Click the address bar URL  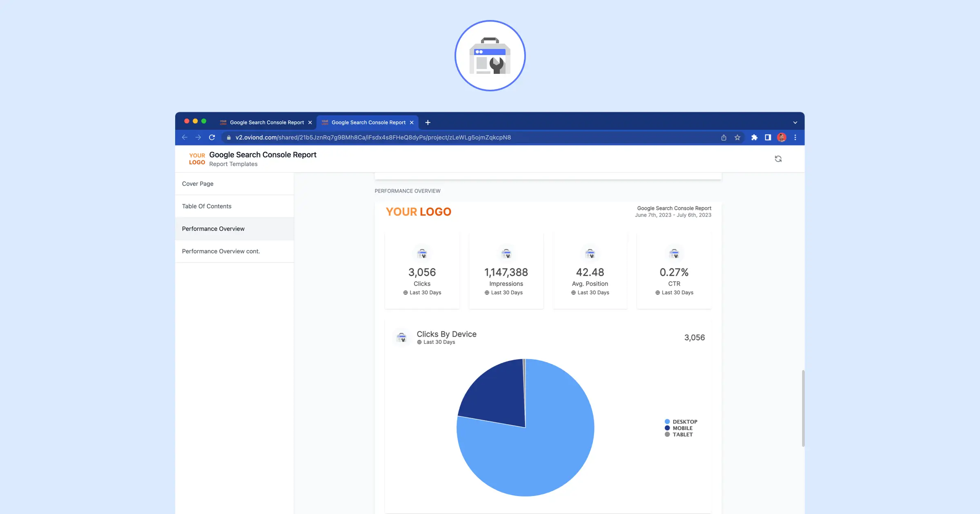tap(373, 137)
